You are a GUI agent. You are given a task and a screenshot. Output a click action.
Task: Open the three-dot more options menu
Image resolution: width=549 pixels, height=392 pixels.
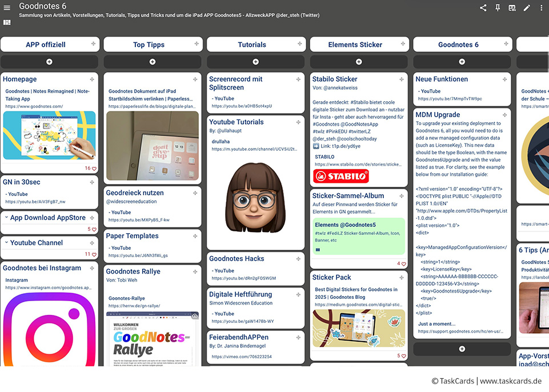(x=541, y=7)
